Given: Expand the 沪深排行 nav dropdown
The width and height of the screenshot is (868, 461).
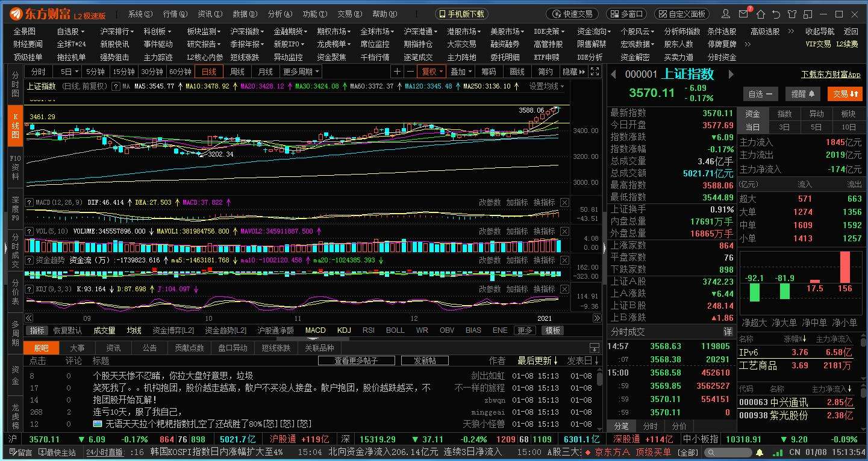Looking at the screenshot, I should coord(117,31).
